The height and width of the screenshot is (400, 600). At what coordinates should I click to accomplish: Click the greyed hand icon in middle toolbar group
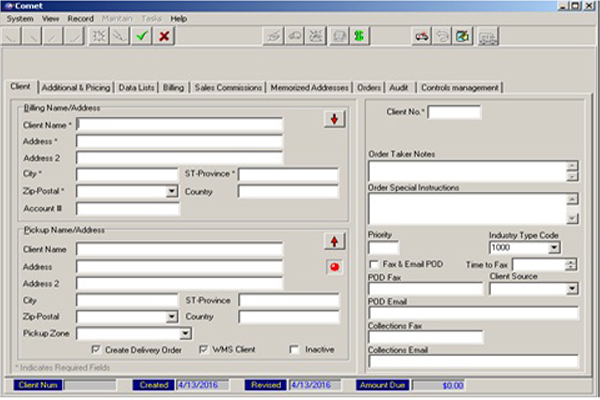click(273, 36)
